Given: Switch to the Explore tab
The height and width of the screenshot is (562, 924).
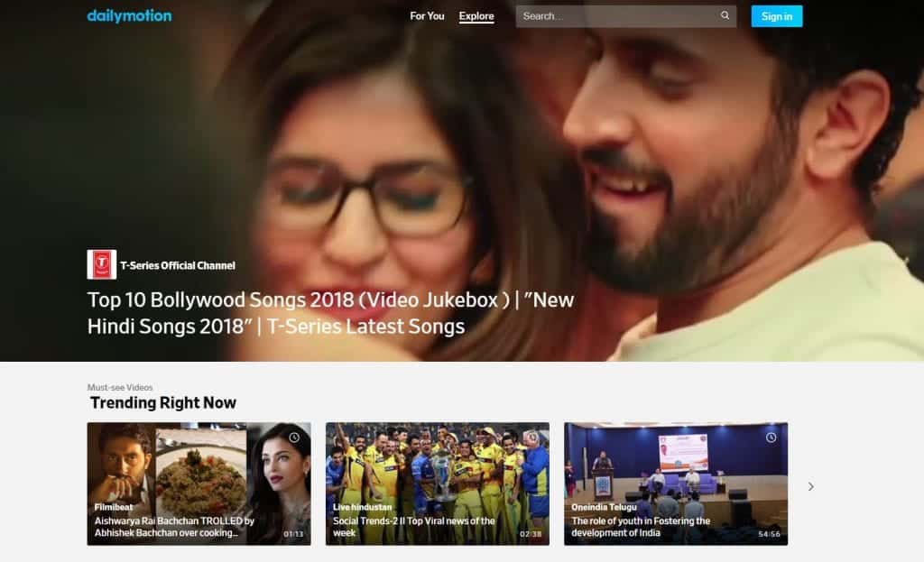Looking at the screenshot, I should pos(476,15).
